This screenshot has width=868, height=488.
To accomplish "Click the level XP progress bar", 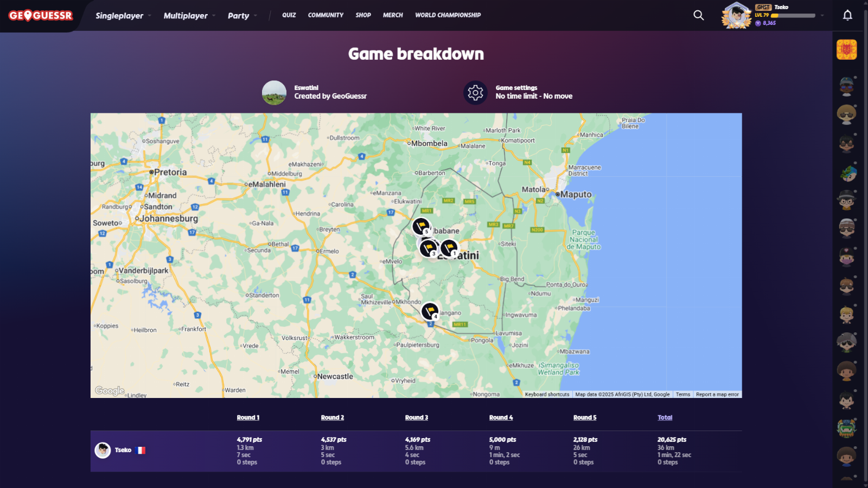I will (793, 16).
